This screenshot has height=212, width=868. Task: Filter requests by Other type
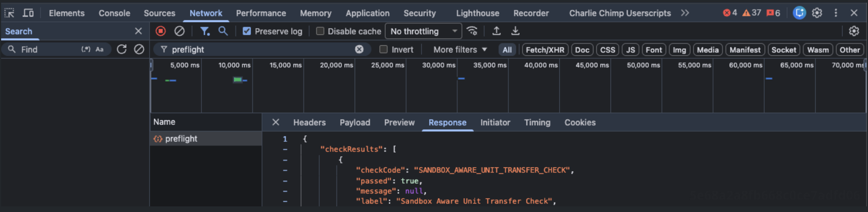(850, 50)
